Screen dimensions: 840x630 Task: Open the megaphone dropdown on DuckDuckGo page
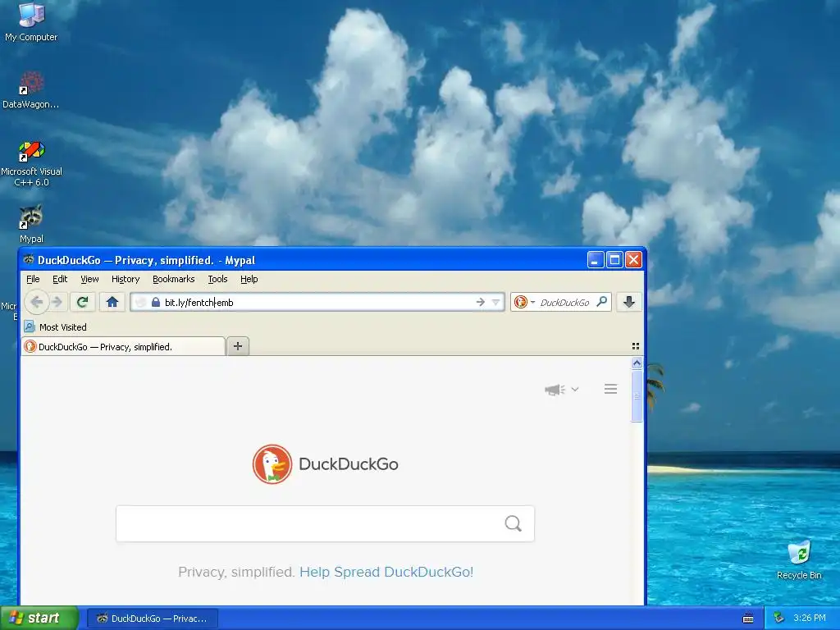pyautogui.click(x=561, y=390)
